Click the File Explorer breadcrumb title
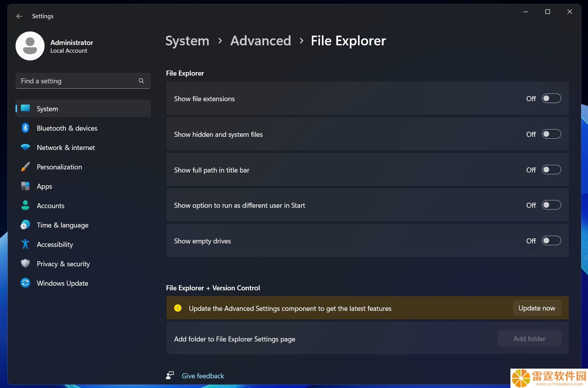588x388 pixels. [x=348, y=41]
